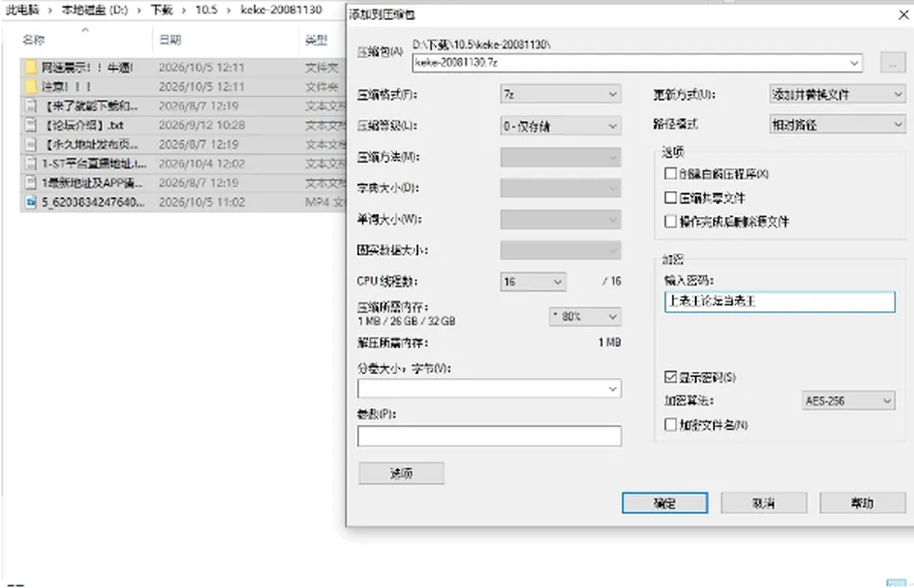Select the file icon beside 1最新地址及APP
The image size is (914, 588).
30,183
